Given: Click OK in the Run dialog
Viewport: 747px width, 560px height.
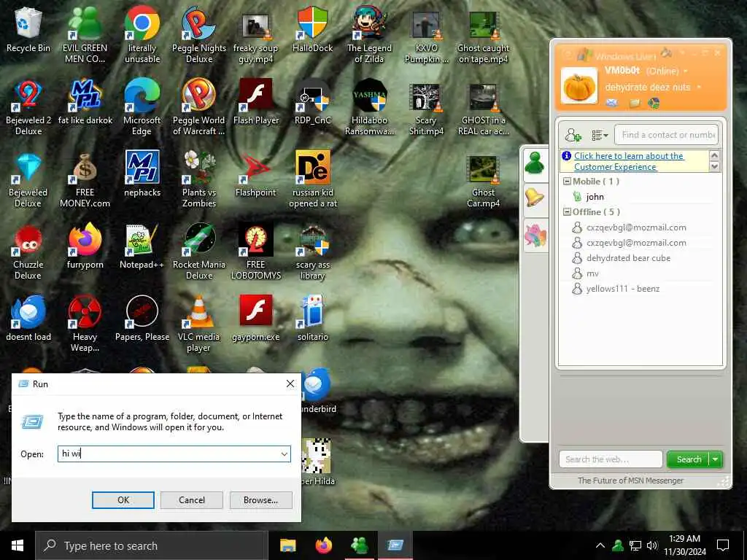Looking at the screenshot, I should tap(123, 500).
